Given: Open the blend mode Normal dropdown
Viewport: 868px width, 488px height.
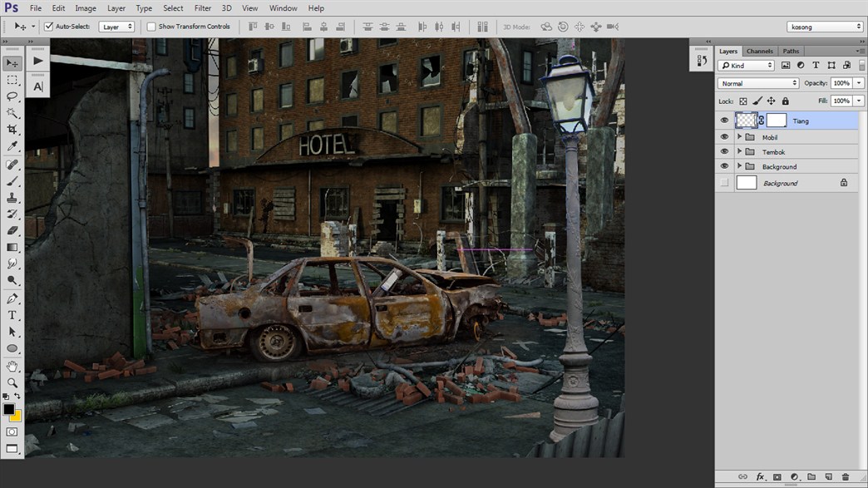Looking at the screenshot, I should coord(758,83).
